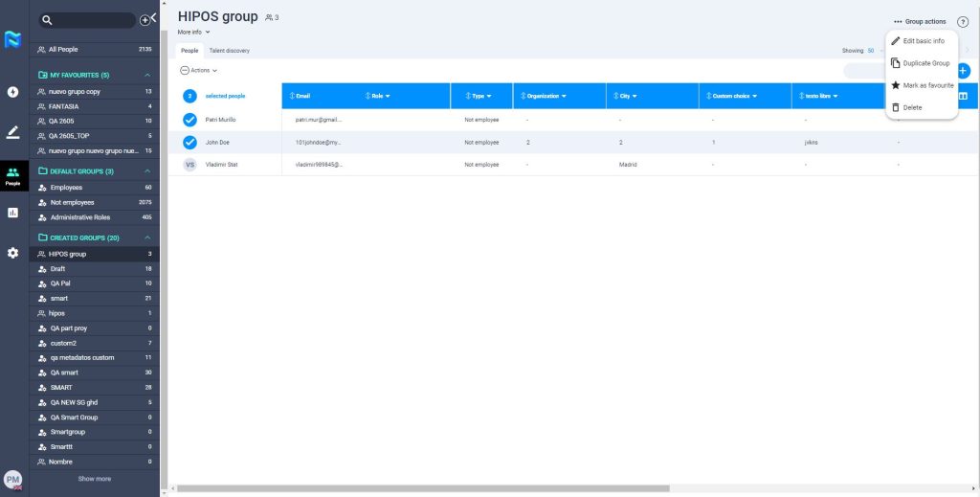980x497 pixels.
Task: Collapse the My Favourites section
Action: 147,75
